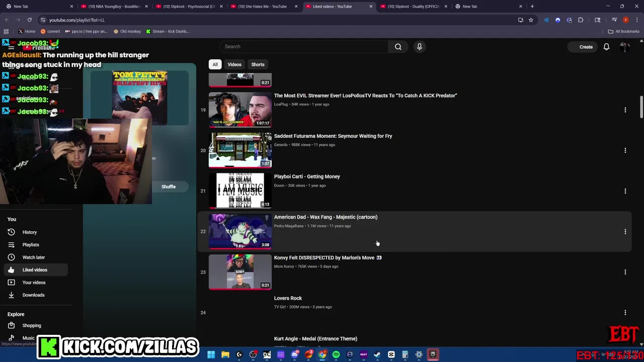The width and height of the screenshot is (644, 362).
Task: Click the YouTube search input field
Action: 303,47
